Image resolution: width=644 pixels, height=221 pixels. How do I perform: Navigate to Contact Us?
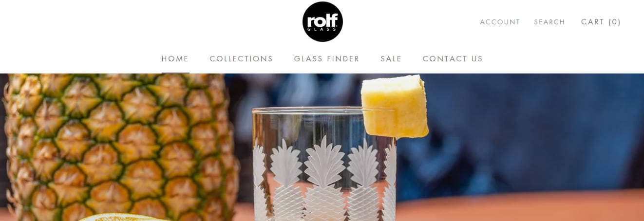(x=453, y=58)
